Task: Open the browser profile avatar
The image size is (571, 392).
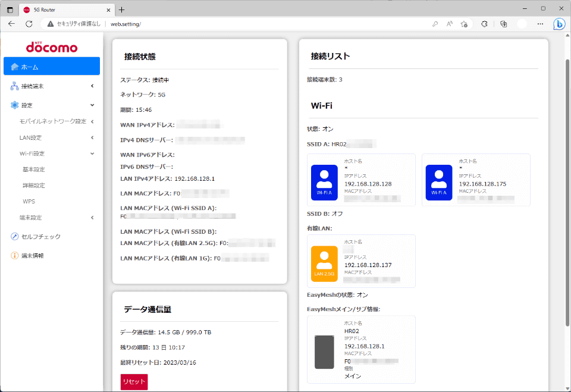Action: [522, 24]
